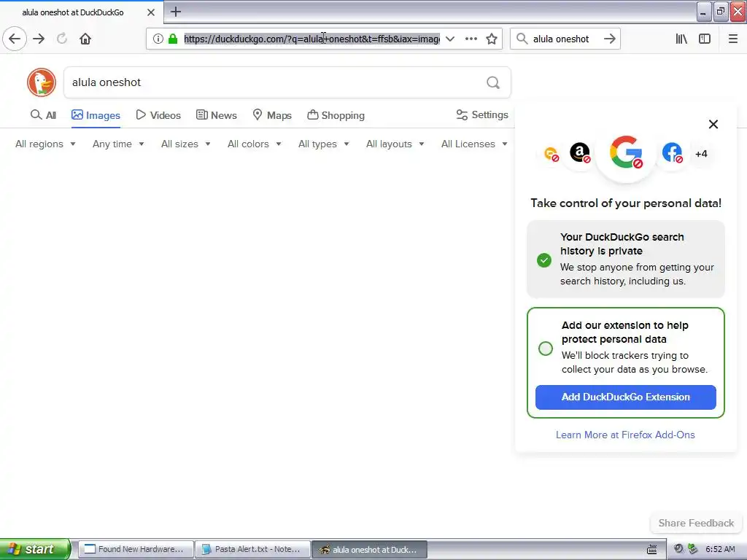Click alula oneshot taskbar button
The height and width of the screenshot is (560, 747).
coord(369,549)
